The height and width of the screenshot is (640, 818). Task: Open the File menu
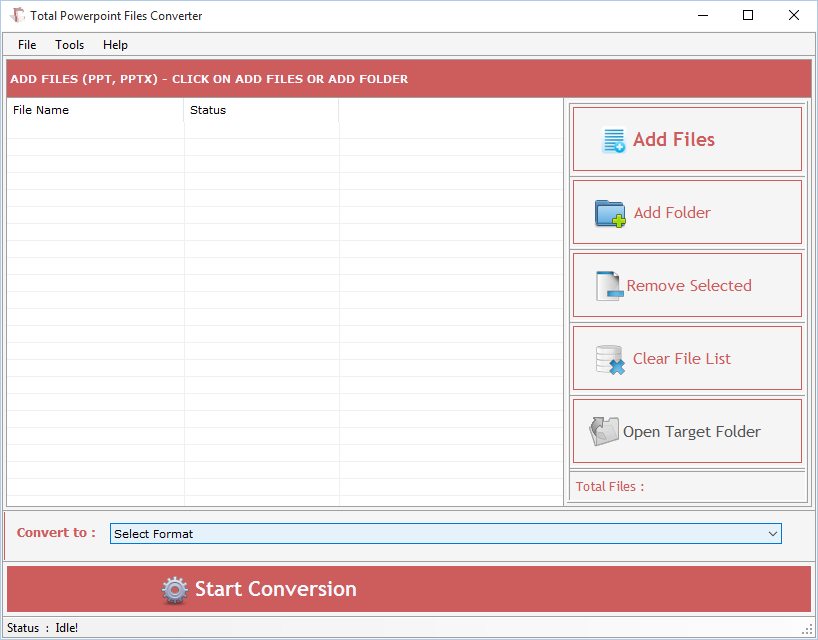[27, 45]
